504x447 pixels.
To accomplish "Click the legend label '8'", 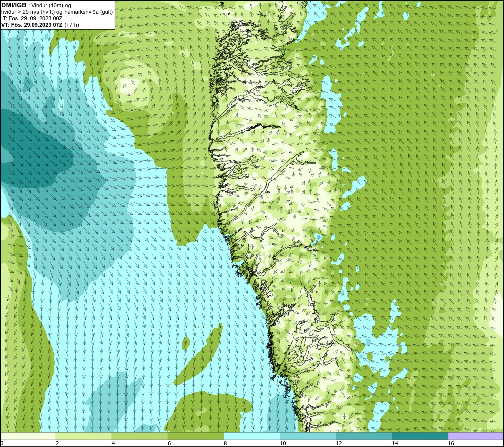I will [225, 444].
